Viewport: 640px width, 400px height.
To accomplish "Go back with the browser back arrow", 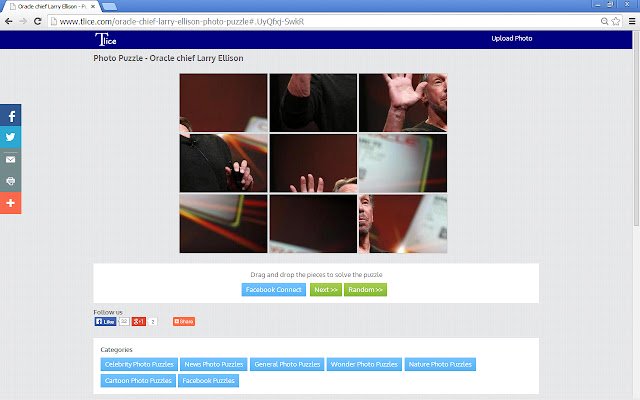I will coord(9,21).
